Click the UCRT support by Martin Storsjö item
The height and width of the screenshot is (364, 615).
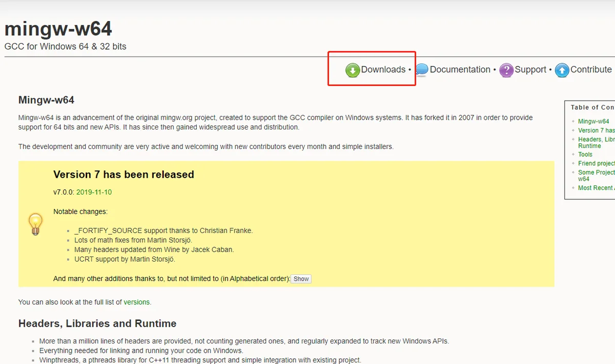pos(125,259)
